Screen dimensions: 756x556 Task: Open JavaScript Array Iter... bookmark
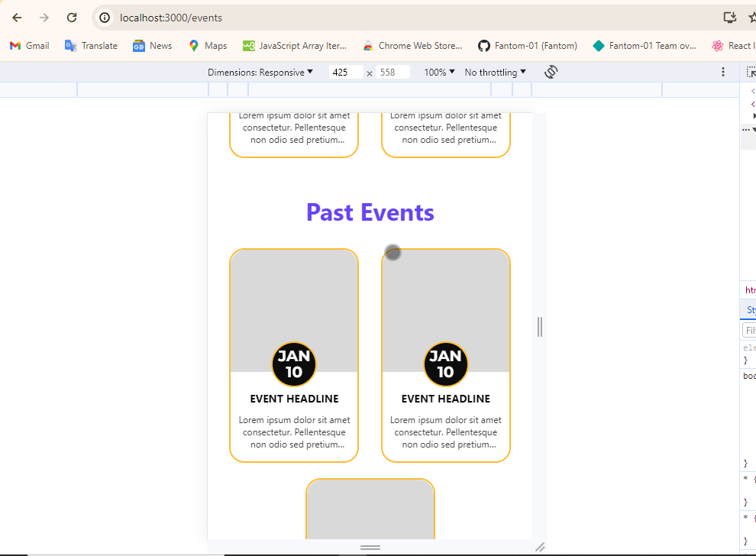[x=295, y=46]
